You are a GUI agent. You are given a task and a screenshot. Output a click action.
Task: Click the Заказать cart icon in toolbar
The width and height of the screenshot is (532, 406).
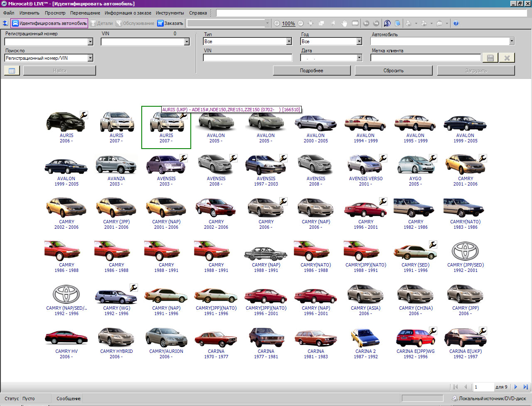click(160, 23)
